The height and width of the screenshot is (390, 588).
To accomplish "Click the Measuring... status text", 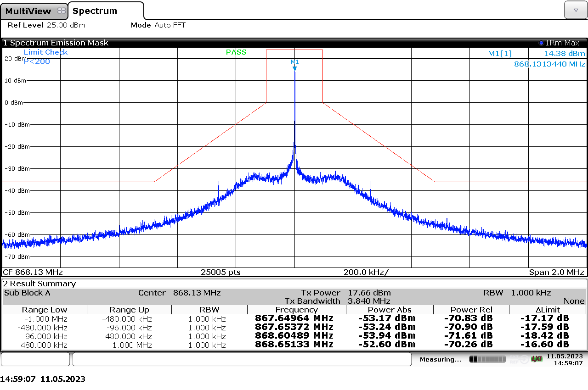I will click(x=441, y=359).
